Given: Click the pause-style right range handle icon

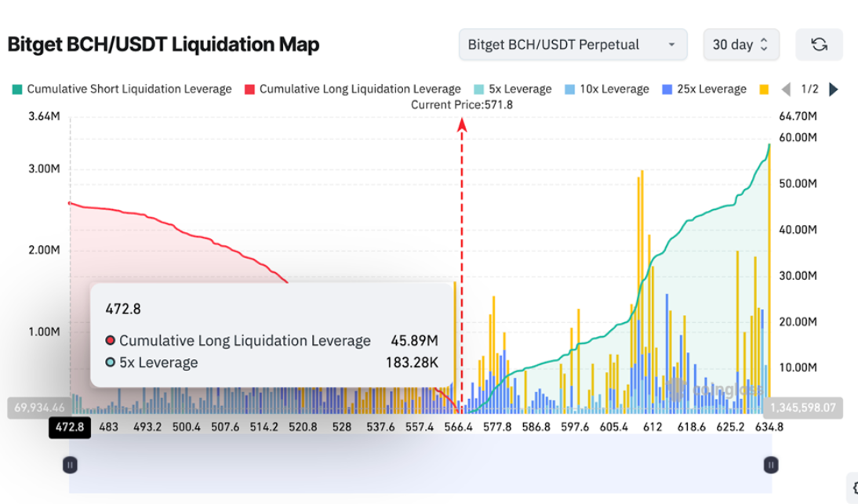Looking at the screenshot, I should (x=770, y=465).
